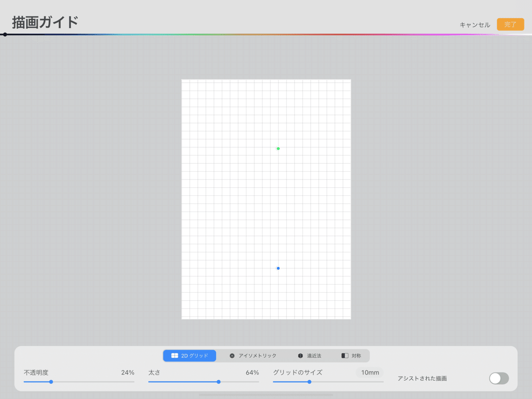Select the 2D グリッド guide icon
Viewport: 532px width, 399px height.
[x=189, y=356]
